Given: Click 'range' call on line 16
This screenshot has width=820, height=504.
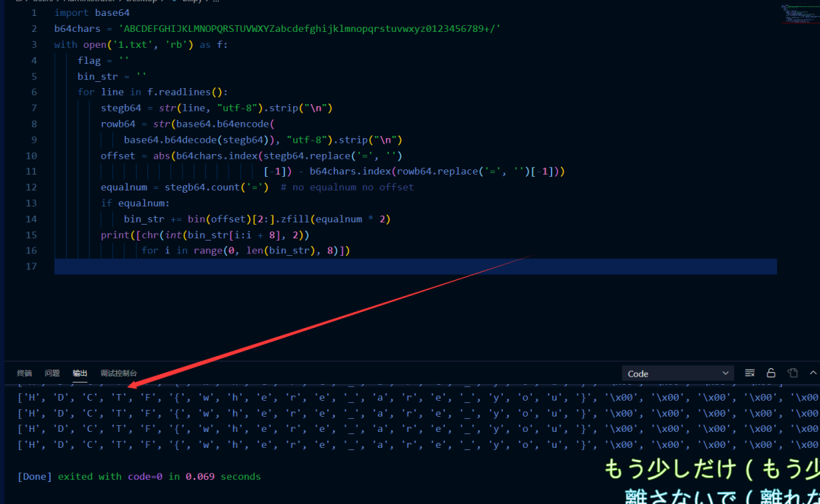Looking at the screenshot, I should (208, 250).
